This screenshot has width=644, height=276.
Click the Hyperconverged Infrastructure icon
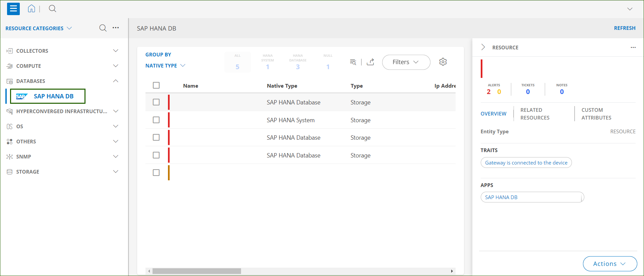click(x=10, y=111)
